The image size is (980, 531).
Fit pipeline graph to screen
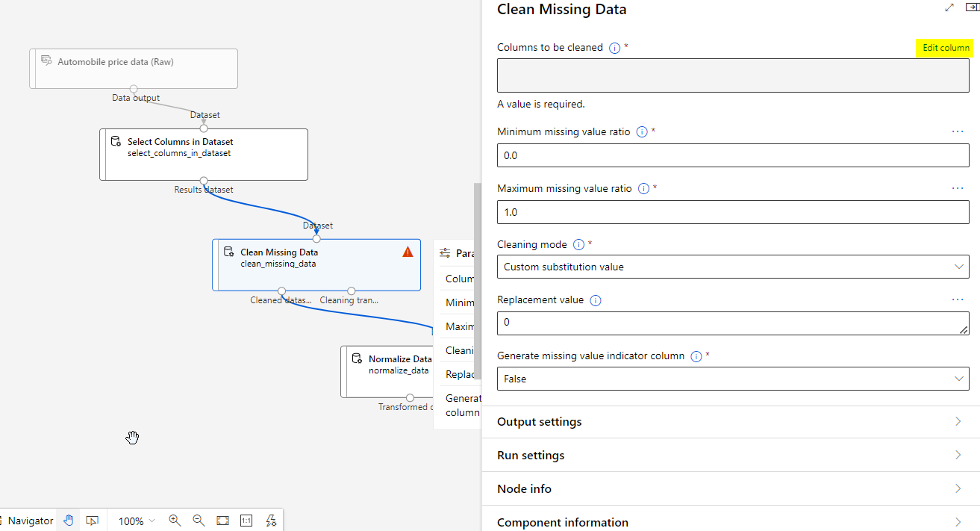pyautogui.click(x=222, y=521)
